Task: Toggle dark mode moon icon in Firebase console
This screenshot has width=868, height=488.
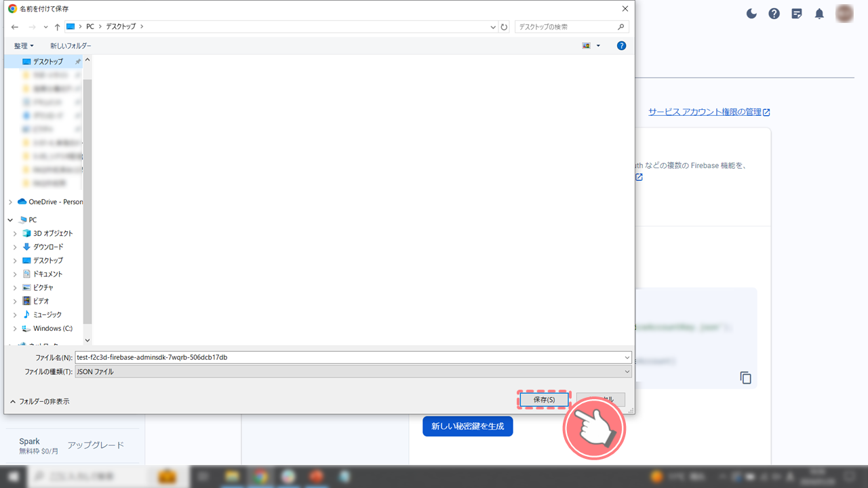Action: click(x=751, y=14)
